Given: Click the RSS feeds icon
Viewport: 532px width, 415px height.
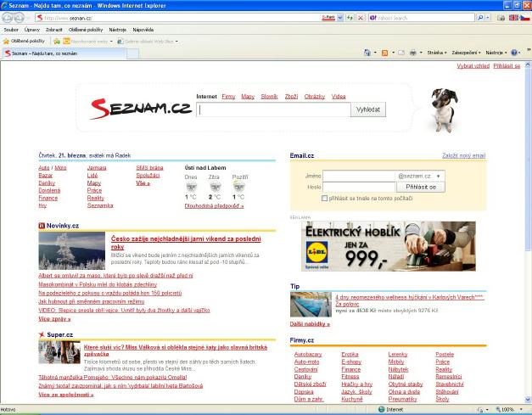Looking at the screenshot, I should click(384, 53).
